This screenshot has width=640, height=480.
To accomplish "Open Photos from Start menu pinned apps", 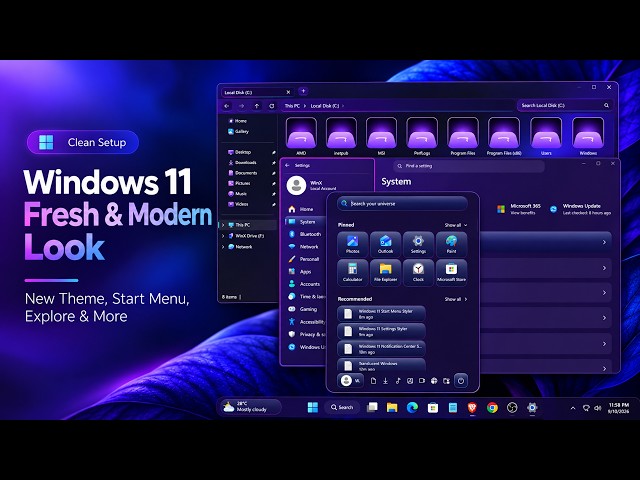I will [x=353, y=244].
